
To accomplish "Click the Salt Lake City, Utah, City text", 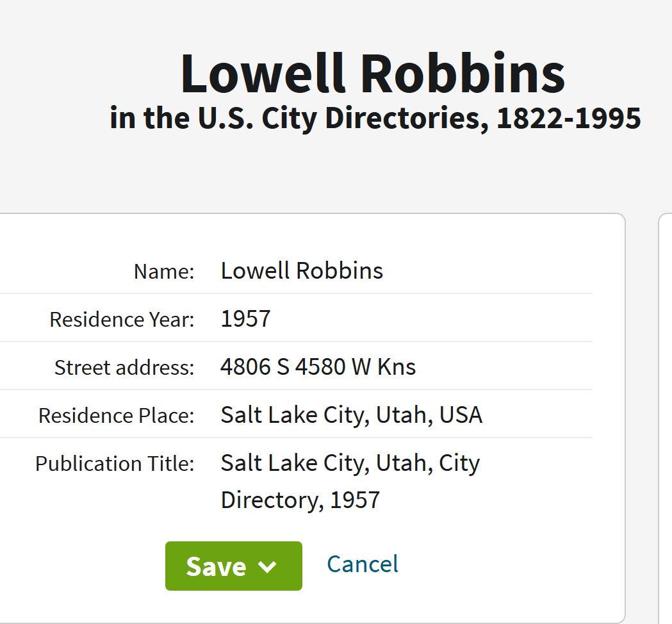I will 350,463.
